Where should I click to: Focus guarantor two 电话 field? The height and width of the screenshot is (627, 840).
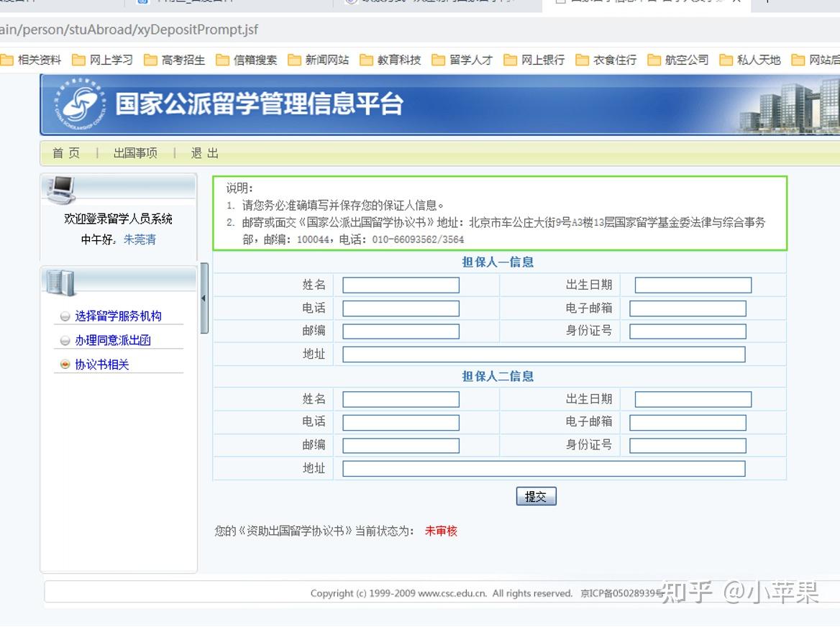pos(401,423)
